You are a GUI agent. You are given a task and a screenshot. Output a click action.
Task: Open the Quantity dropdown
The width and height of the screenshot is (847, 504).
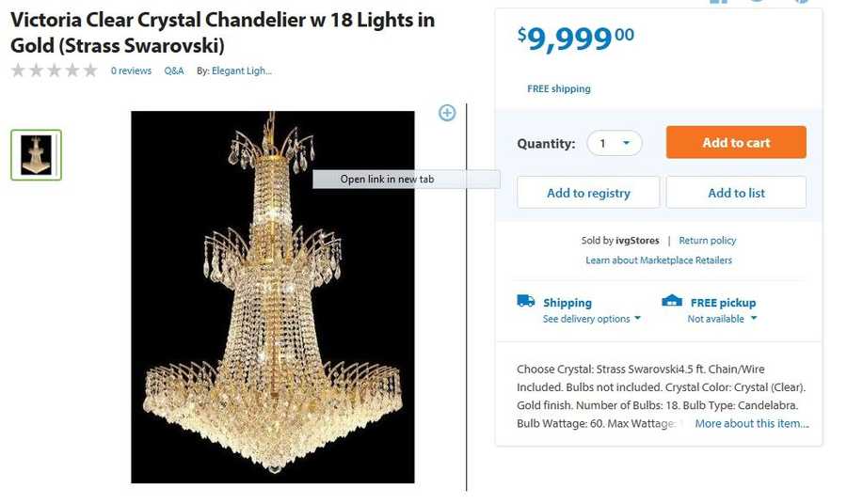615,144
